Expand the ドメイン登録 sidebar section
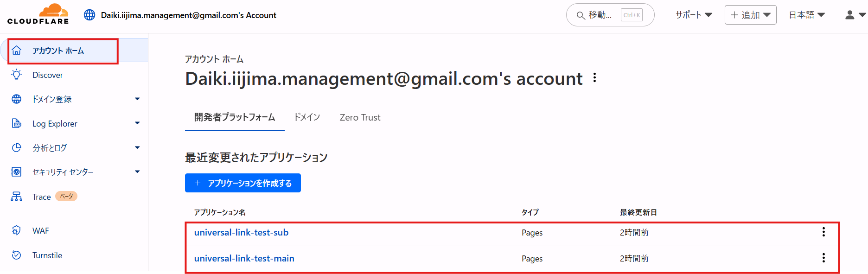Viewport: 868px width, 274px height. pyautogui.click(x=137, y=99)
